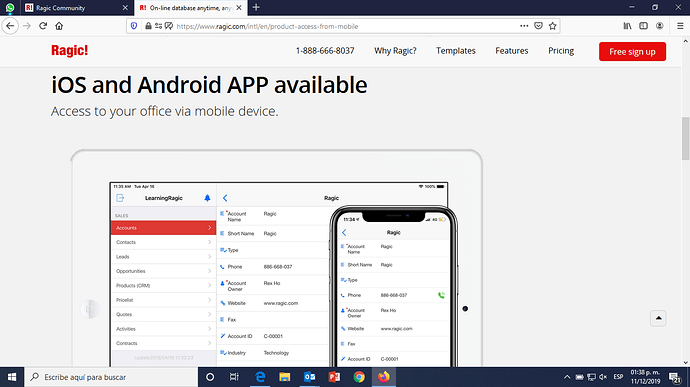Open the Windows notification center

point(674,377)
